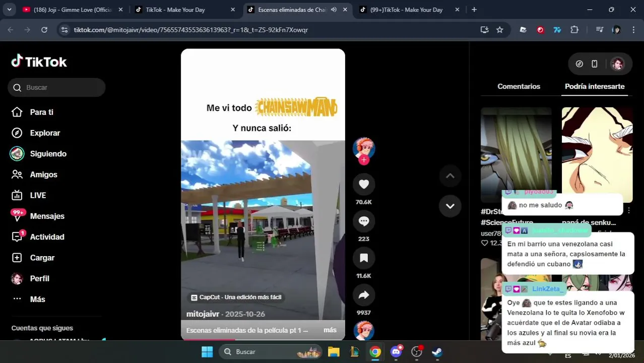Open the browser media controls icon
644x363 pixels.
[599, 30]
